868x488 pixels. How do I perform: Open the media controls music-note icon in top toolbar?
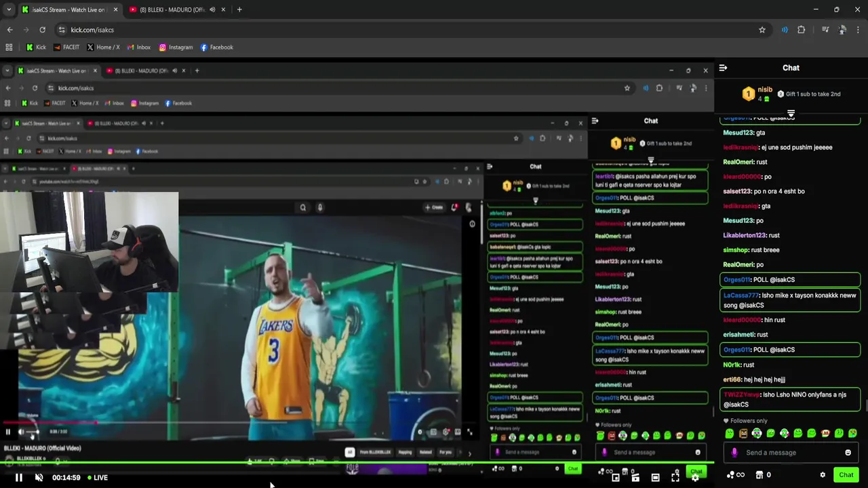[825, 30]
